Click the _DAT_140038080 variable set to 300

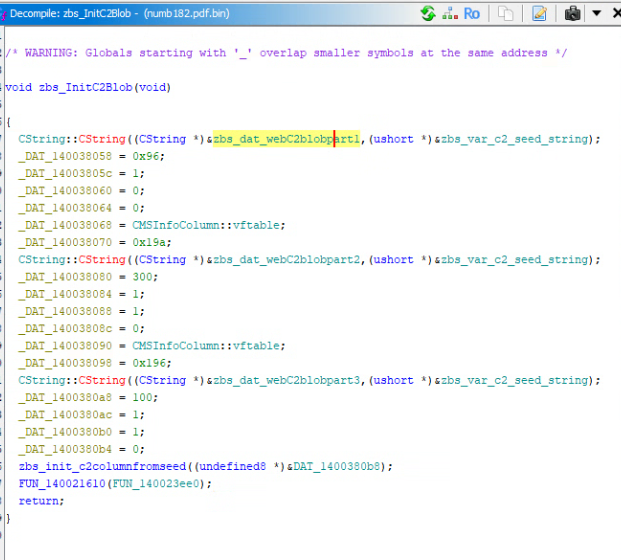click(x=62, y=277)
